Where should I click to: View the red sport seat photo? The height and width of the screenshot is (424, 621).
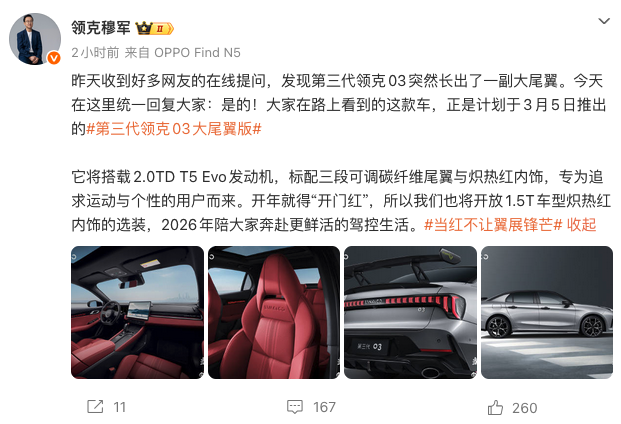coord(274,312)
